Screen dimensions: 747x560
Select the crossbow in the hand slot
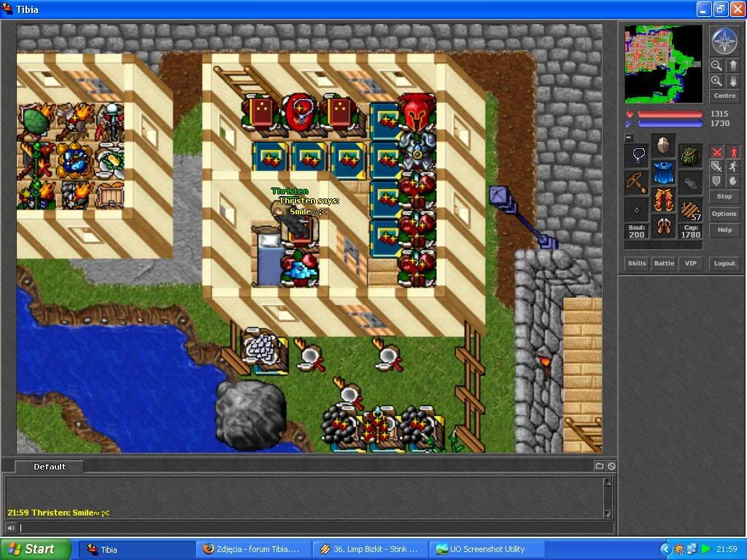click(x=637, y=183)
